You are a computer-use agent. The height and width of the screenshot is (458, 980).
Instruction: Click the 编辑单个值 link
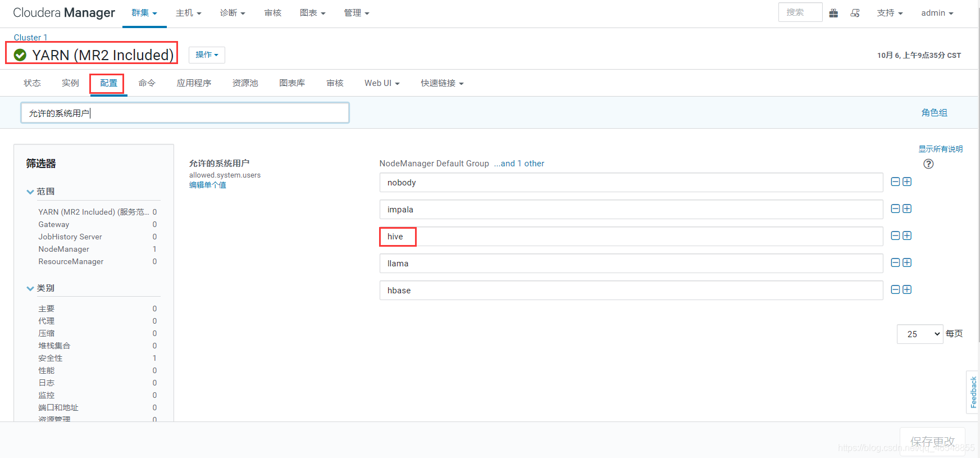click(207, 185)
